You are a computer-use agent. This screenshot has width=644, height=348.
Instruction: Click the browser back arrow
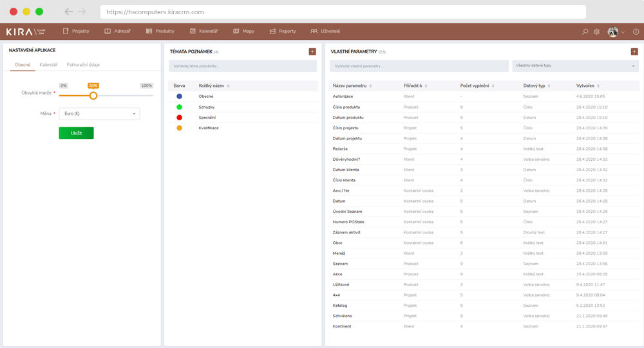pyautogui.click(x=68, y=12)
